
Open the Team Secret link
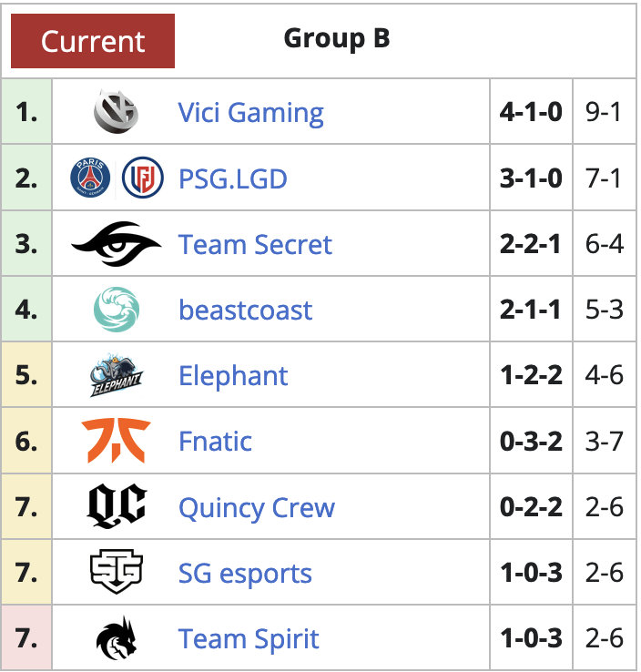tap(255, 244)
